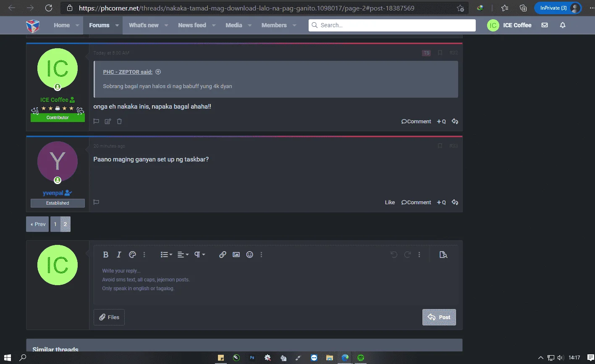Open the text alignment dropdown
The height and width of the screenshot is (364, 595).
coord(183,255)
